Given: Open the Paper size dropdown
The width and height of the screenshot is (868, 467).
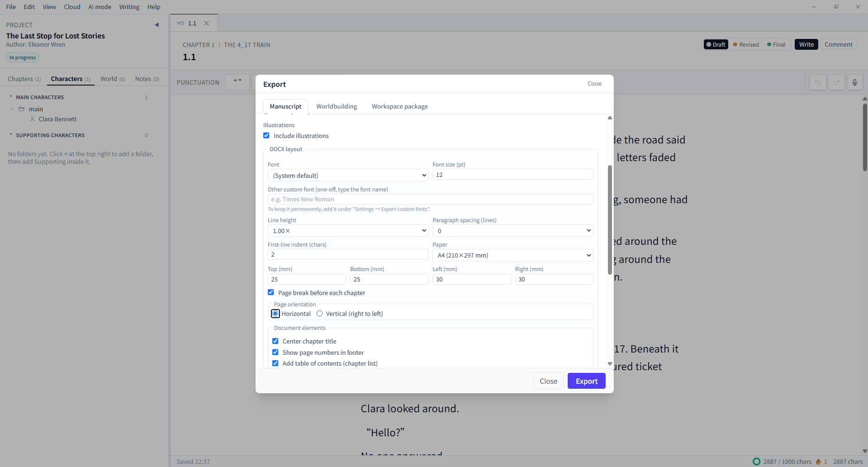Looking at the screenshot, I should (x=512, y=255).
